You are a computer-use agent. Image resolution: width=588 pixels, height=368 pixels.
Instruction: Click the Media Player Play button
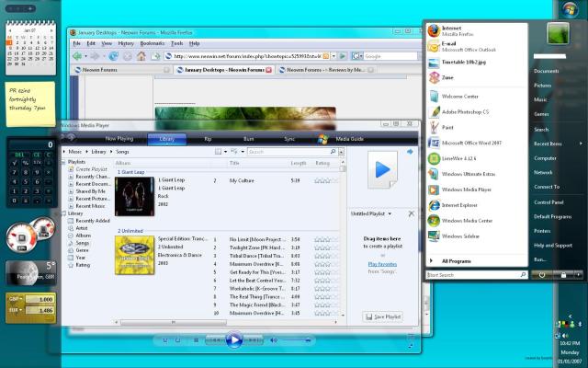pos(234,340)
